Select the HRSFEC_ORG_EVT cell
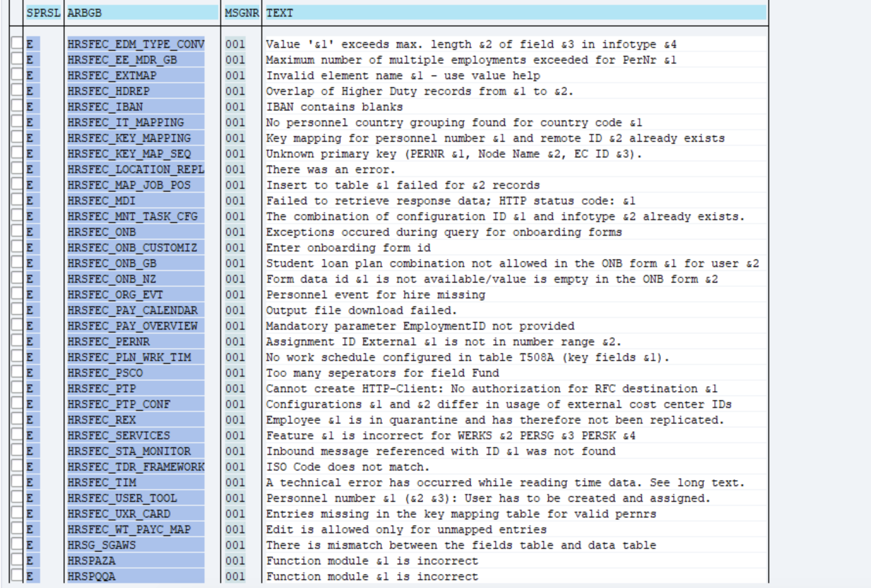This screenshot has width=871, height=588. 136,294
